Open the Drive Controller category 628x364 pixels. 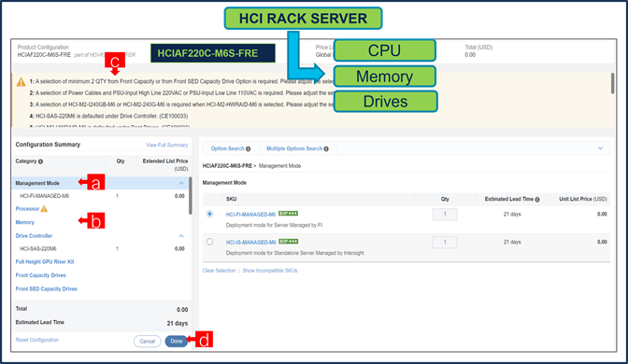pos(34,236)
